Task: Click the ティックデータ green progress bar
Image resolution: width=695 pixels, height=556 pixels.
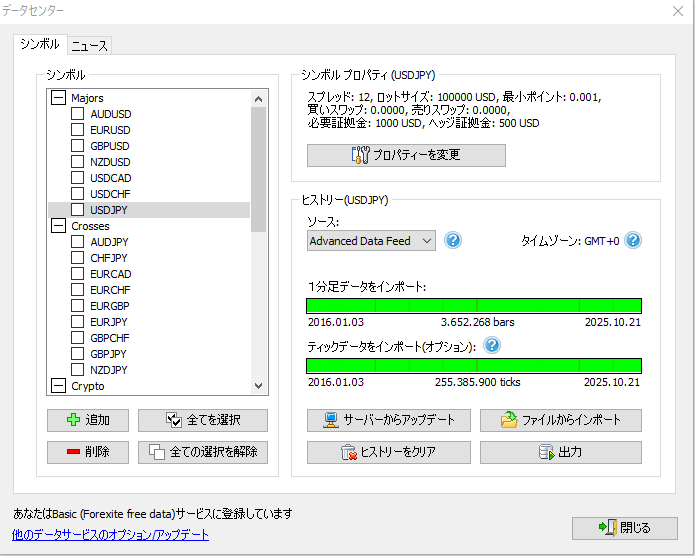Action: [x=474, y=366]
